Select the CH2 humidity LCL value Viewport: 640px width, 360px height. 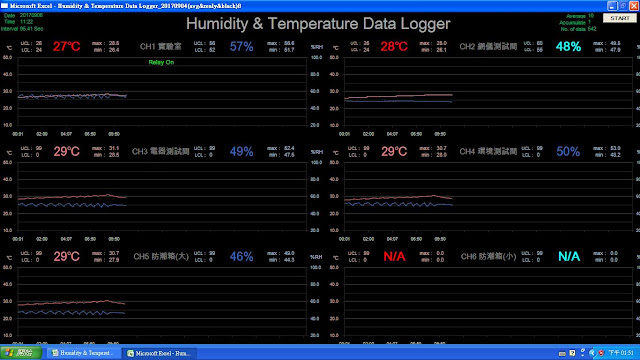(x=540, y=50)
